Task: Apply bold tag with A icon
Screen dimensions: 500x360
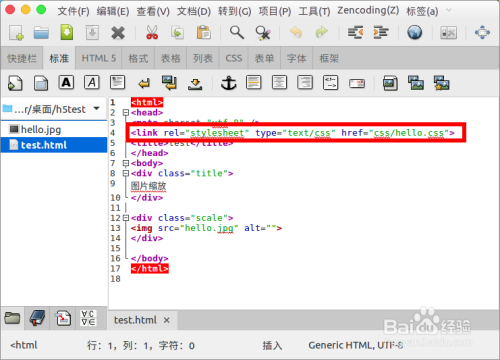Action: point(66,82)
